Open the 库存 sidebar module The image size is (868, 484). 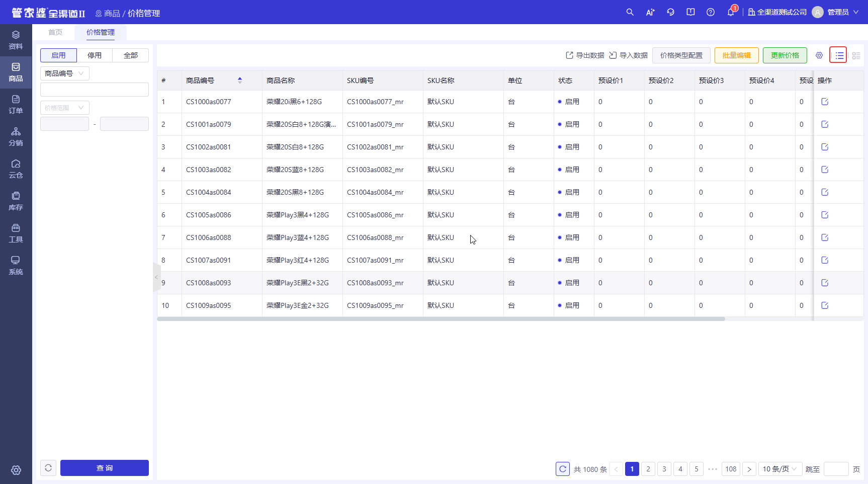pyautogui.click(x=16, y=201)
